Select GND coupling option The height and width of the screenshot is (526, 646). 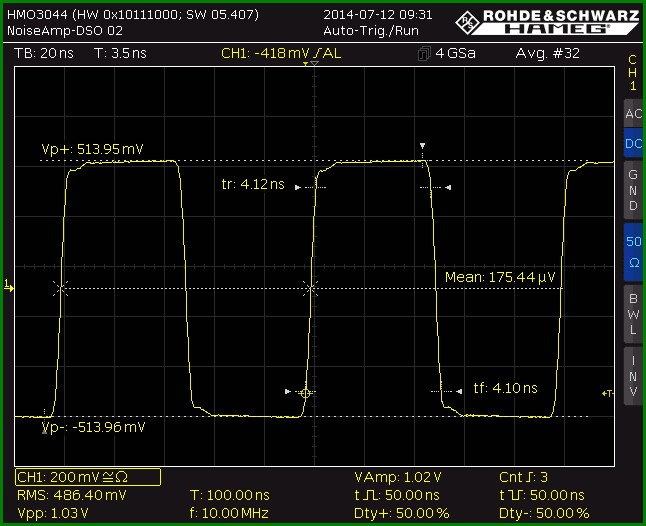pyautogui.click(x=633, y=190)
